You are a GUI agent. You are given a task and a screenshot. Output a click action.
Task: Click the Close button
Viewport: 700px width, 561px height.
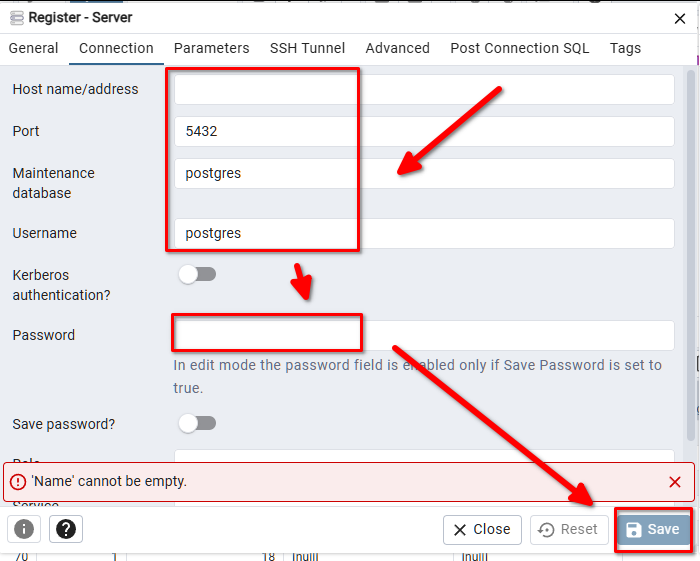(x=482, y=530)
